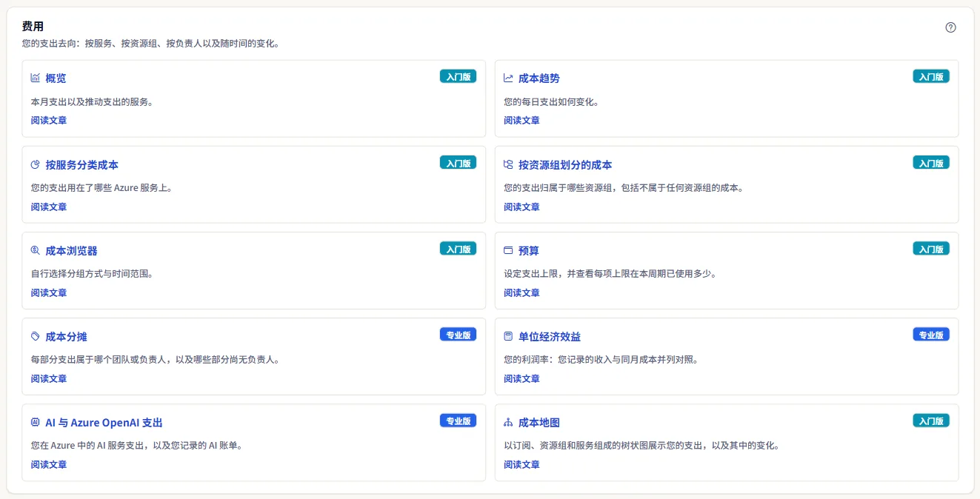Viewport: 980px width, 499px height.
Task: Click the 入门版 badge on 按服务分类成本
Action: (458, 163)
